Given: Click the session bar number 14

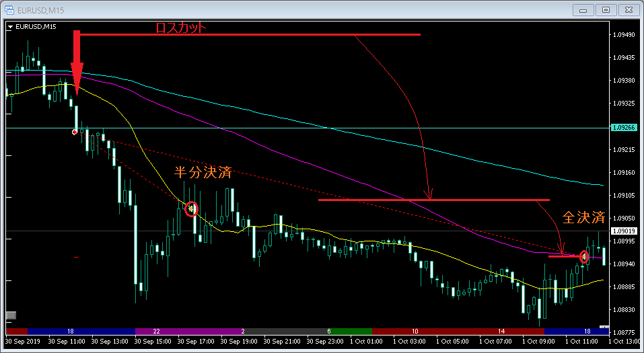Looking at the screenshot, I should 501,331.
